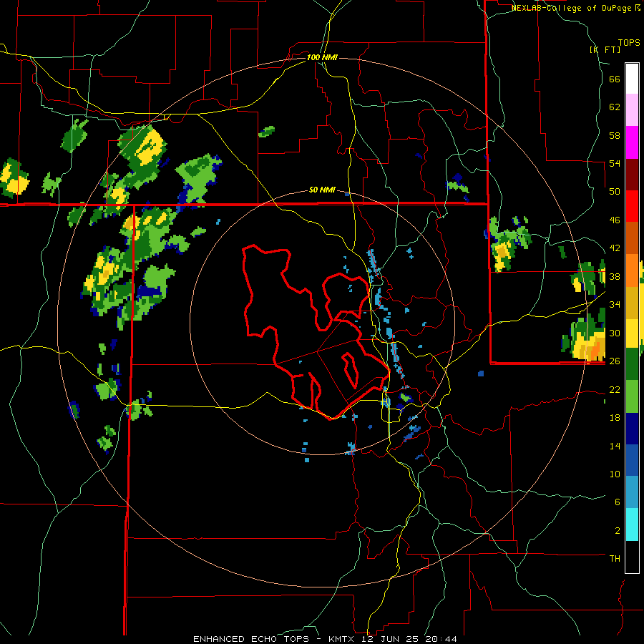
Task: Click the medium blue legend swatch near 14
Action: 632,460
